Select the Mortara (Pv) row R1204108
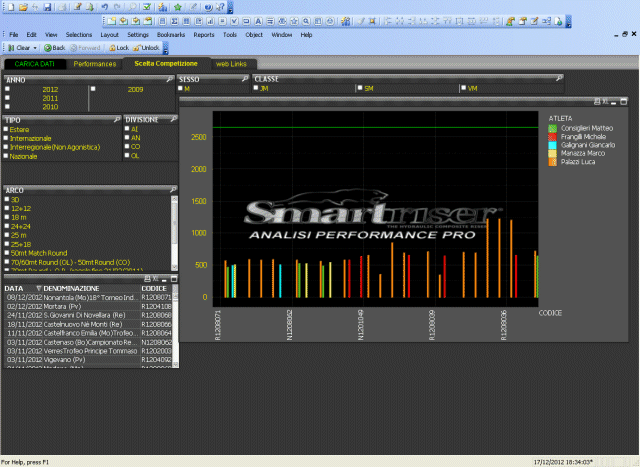This screenshot has width=640, height=467. (89, 306)
